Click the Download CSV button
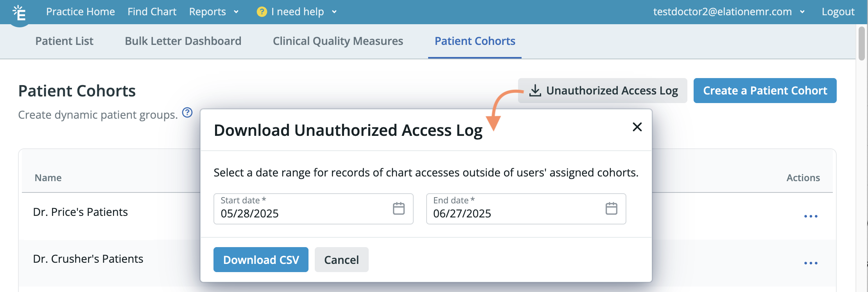This screenshot has width=868, height=292. point(261,260)
